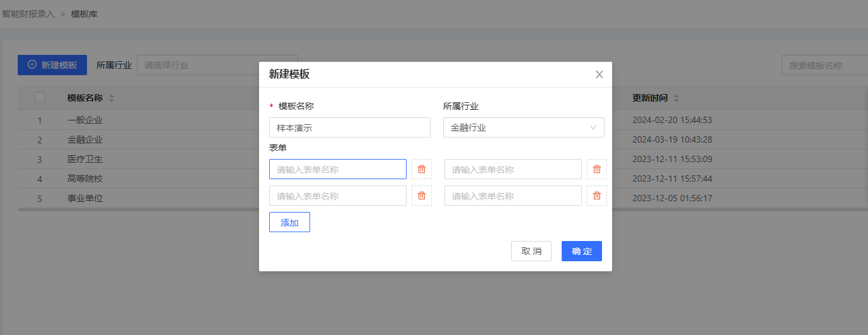This screenshot has height=335, width=868.
Task: Delete the first form name row (top-left trash icon)
Action: 422,169
